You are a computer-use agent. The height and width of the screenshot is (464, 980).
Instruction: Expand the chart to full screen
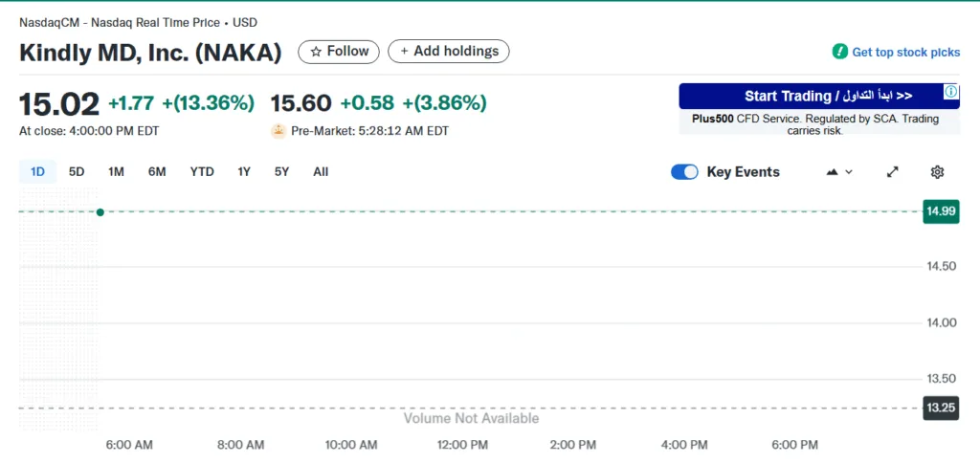coord(893,172)
